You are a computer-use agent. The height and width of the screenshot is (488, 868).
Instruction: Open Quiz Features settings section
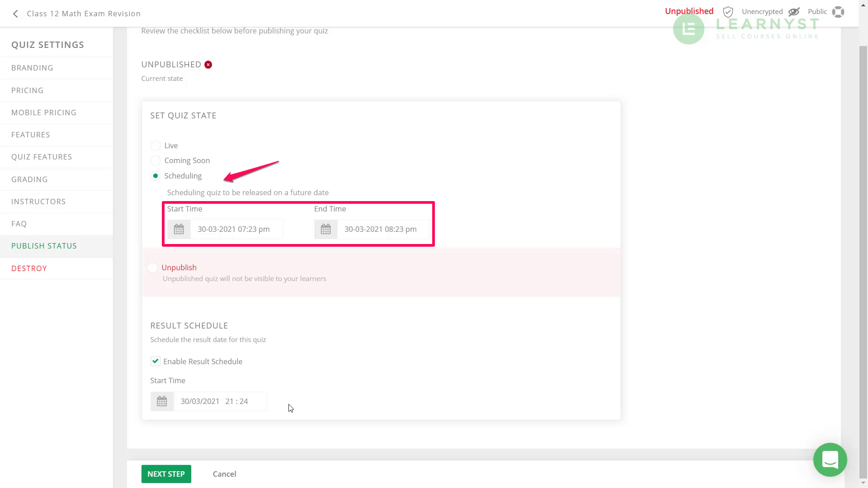(x=57, y=157)
